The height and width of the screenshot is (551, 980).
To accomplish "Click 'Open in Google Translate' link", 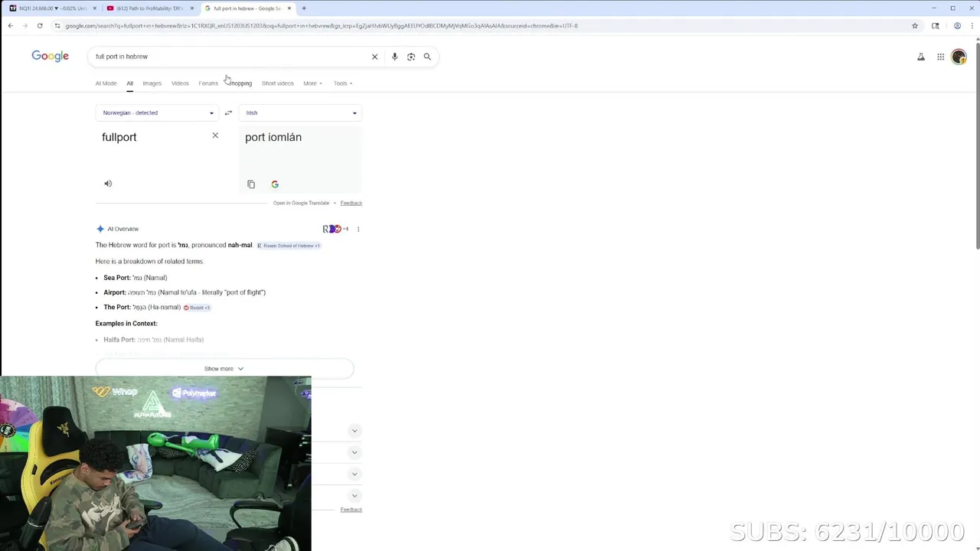I will coord(301,203).
